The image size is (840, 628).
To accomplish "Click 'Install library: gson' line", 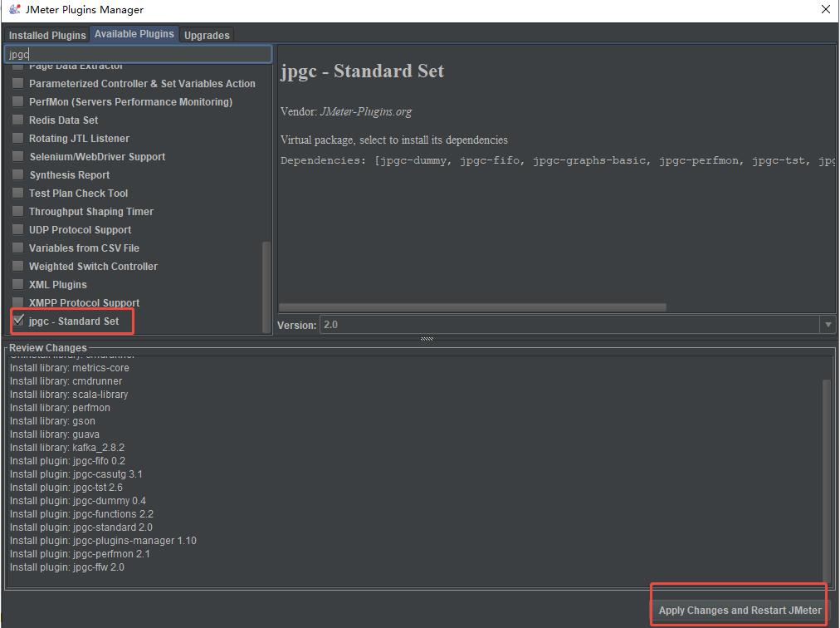I will [x=52, y=421].
